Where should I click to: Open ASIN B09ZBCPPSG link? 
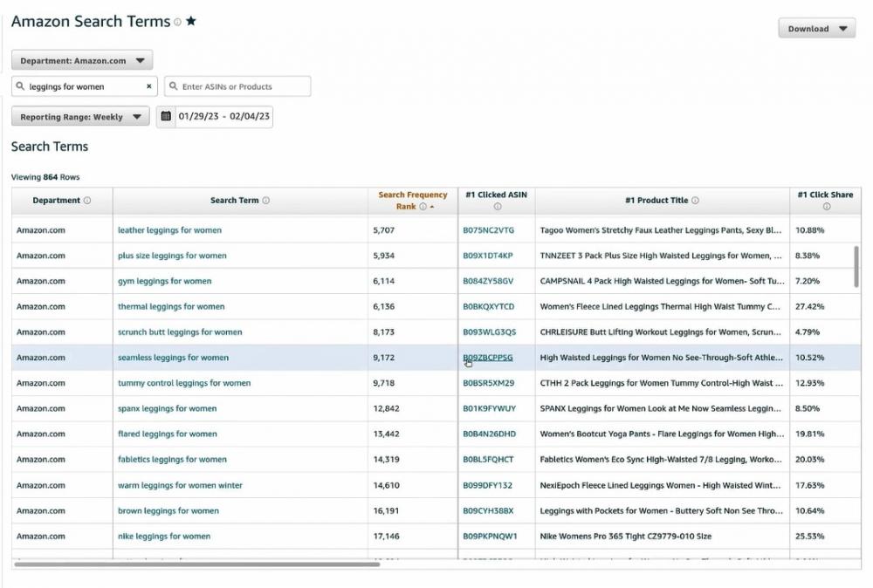[488, 358]
